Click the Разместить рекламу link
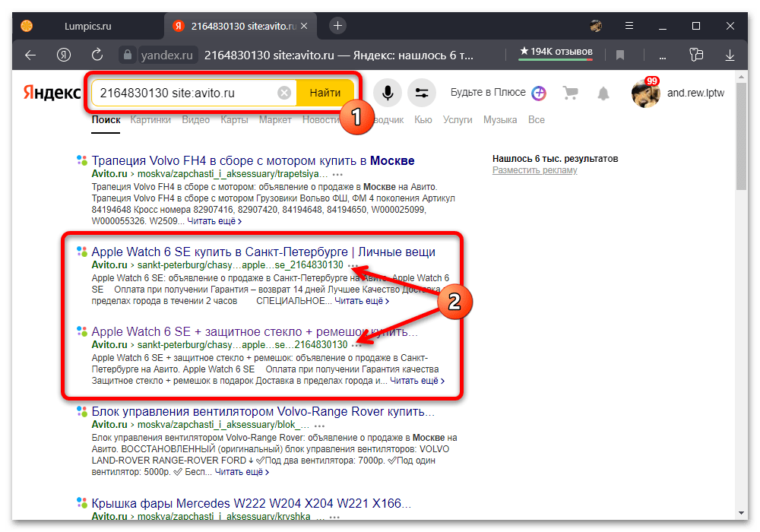The height and width of the screenshot is (532, 760). [x=534, y=170]
